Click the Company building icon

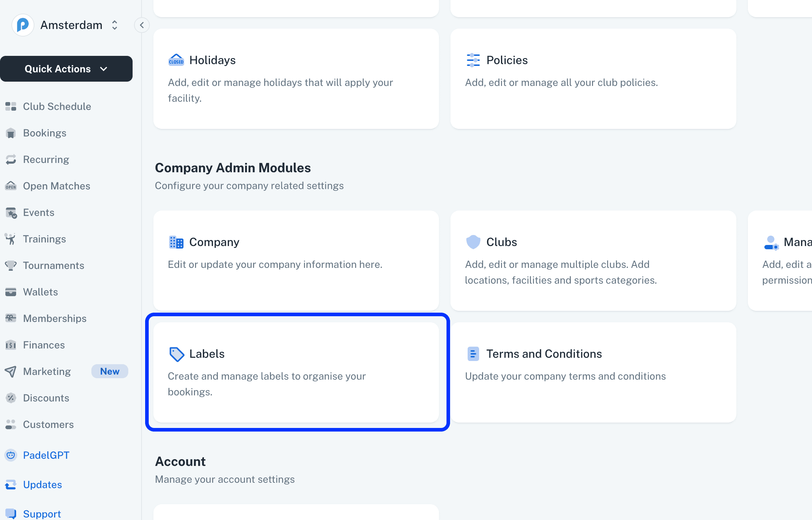click(176, 242)
